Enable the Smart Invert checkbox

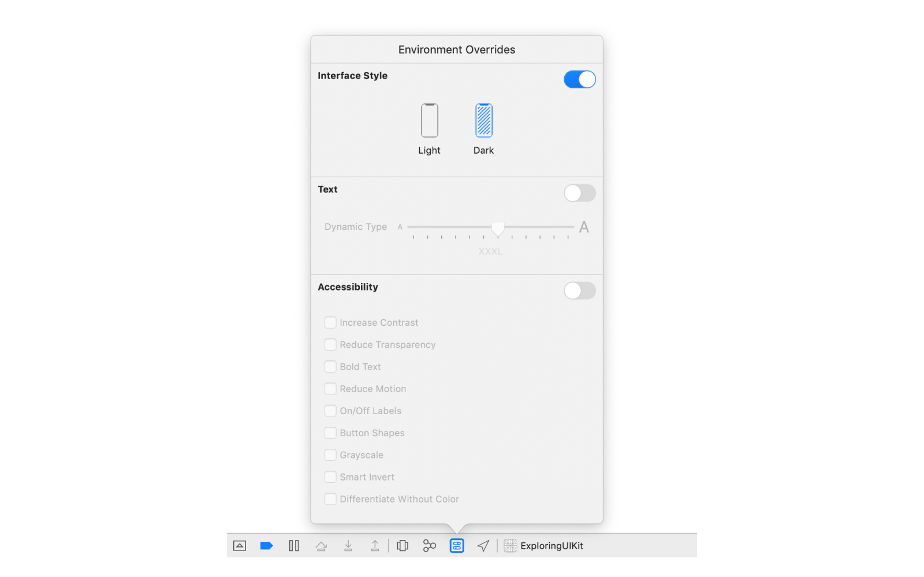point(330,477)
